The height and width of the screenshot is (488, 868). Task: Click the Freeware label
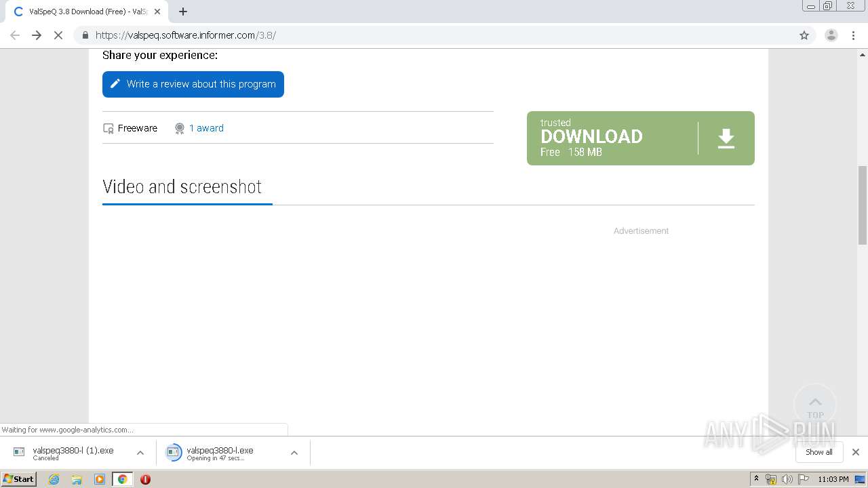point(138,128)
